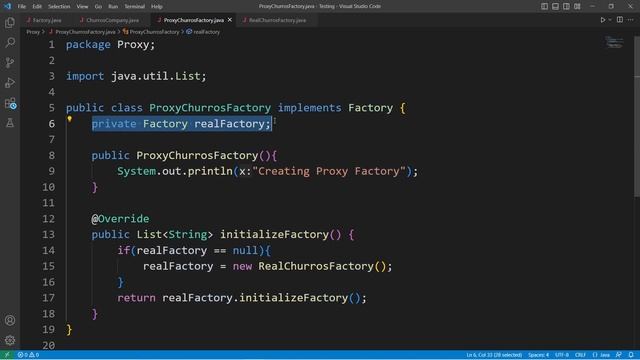Open the Selection menu
The image size is (640, 360).
(x=59, y=7)
